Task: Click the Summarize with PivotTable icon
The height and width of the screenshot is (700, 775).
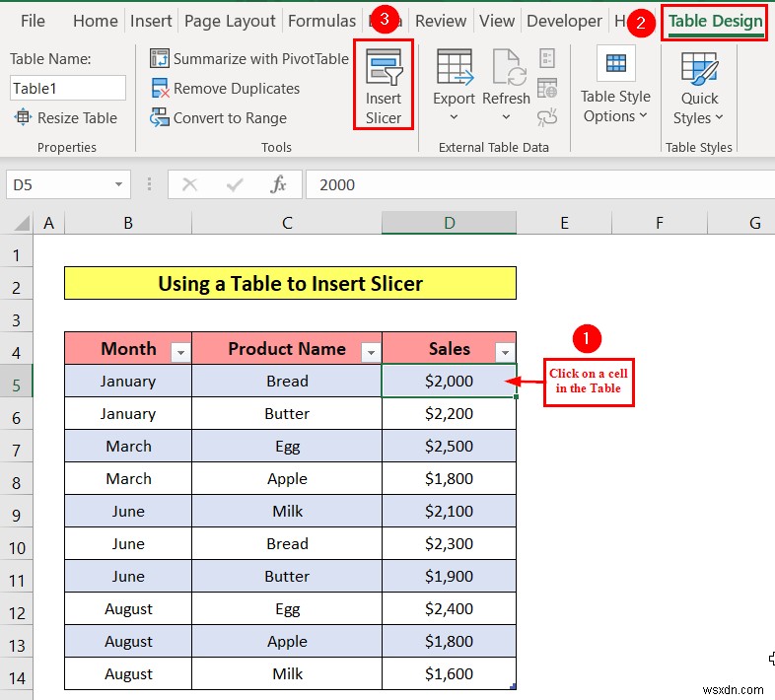Action: click(x=159, y=58)
